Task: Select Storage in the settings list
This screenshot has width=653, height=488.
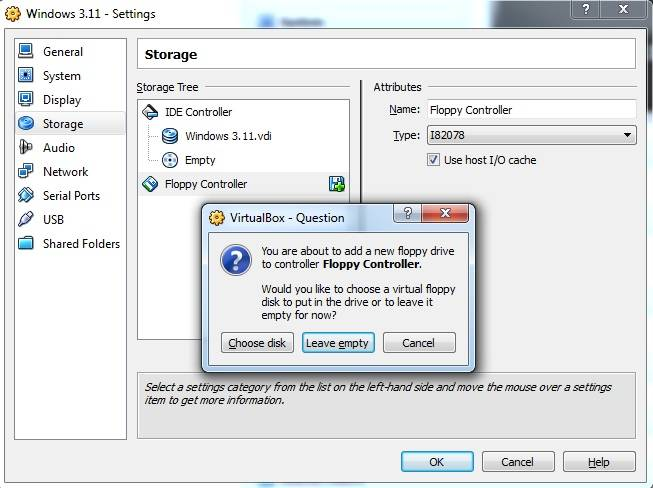Action: point(62,124)
